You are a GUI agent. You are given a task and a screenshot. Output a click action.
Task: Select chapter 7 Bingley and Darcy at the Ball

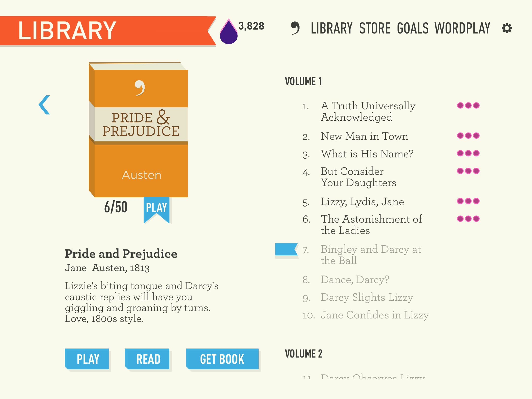(371, 255)
